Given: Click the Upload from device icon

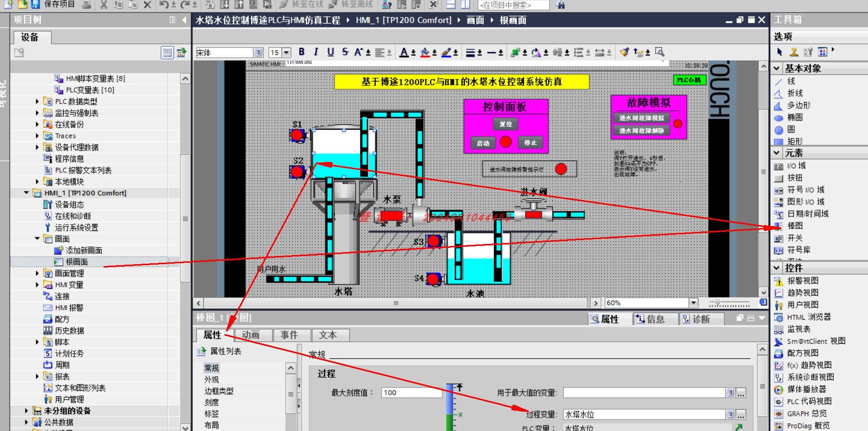Looking at the screenshot, I should point(239,4).
